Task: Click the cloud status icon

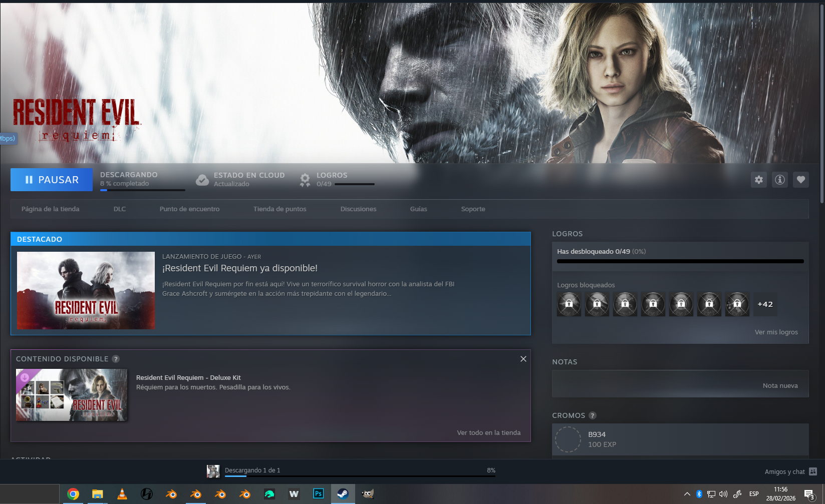Action: click(202, 180)
